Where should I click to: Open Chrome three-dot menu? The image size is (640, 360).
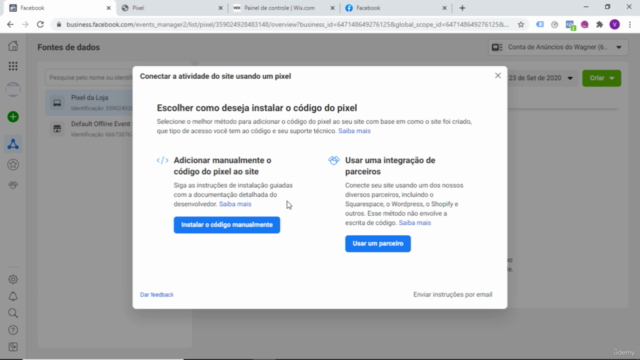coord(630,24)
